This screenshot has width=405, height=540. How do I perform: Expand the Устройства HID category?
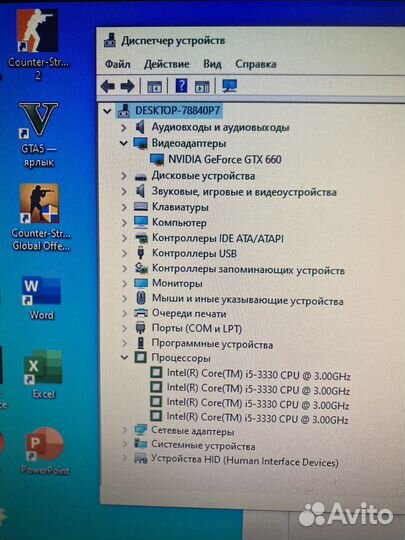point(125,458)
